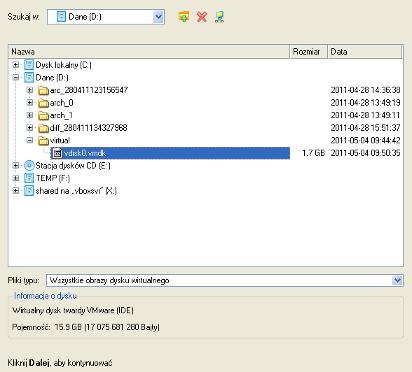Viewport: 412px width, 372px height.
Task: Expand the shared na vboxsvr (X:) node
Action: pyautogui.click(x=16, y=191)
